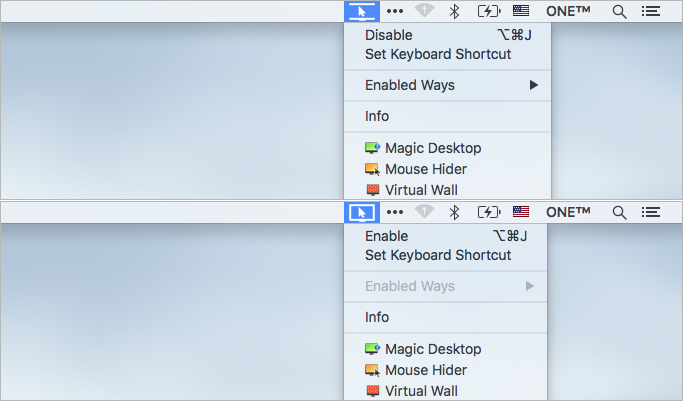This screenshot has width=683, height=401.
Task: Click the battery charging icon in top menu bar
Action: tap(489, 11)
